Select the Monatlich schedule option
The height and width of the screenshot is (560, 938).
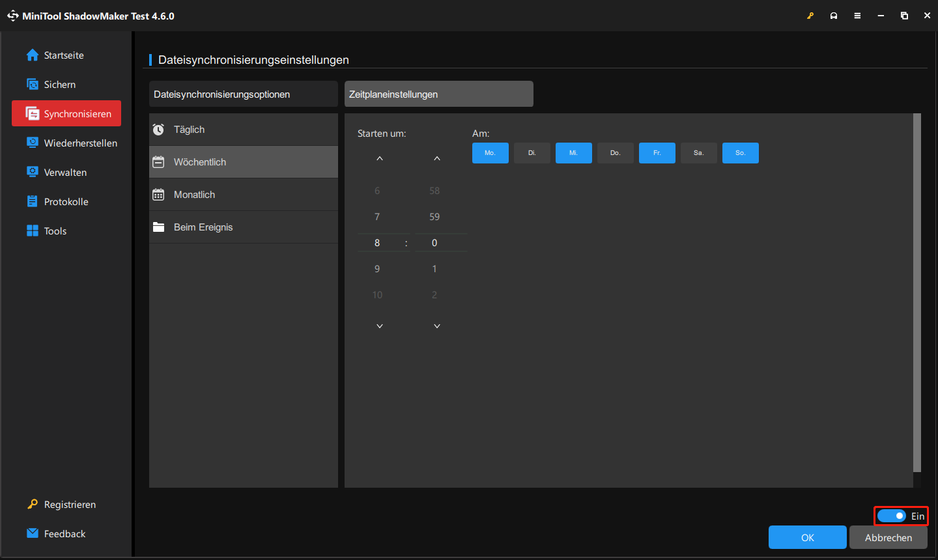tap(244, 195)
